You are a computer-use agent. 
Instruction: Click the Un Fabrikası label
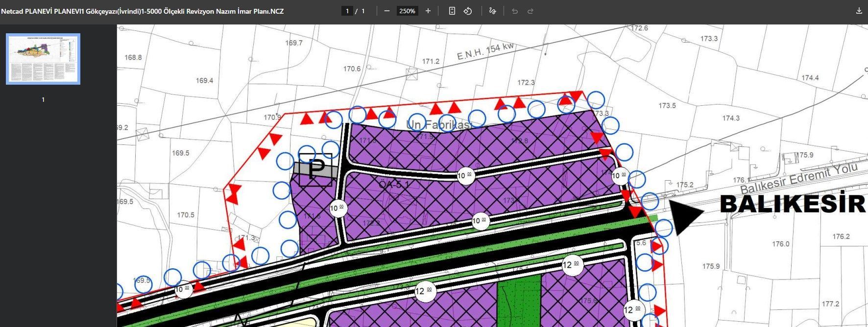[x=438, y=125]
